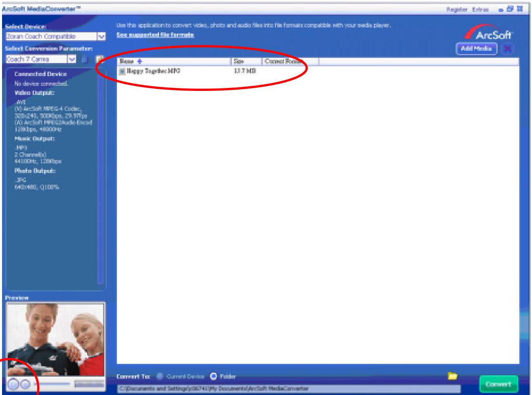Image resolution: width=532 pixels, height=395 pixels.
Task: Open the Extras menu
Action: [480, 9]
